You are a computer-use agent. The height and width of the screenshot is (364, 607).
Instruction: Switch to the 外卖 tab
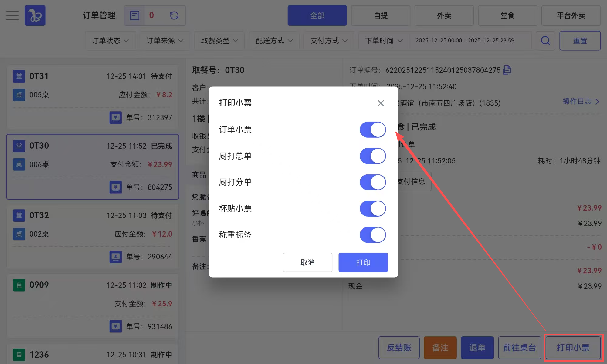click(444, 15)
